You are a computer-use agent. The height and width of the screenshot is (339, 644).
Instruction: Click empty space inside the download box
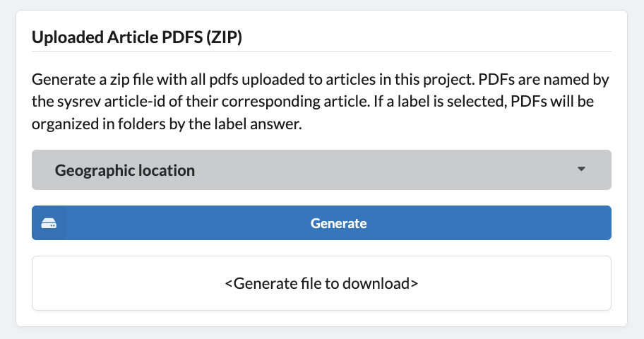point(123,283)
